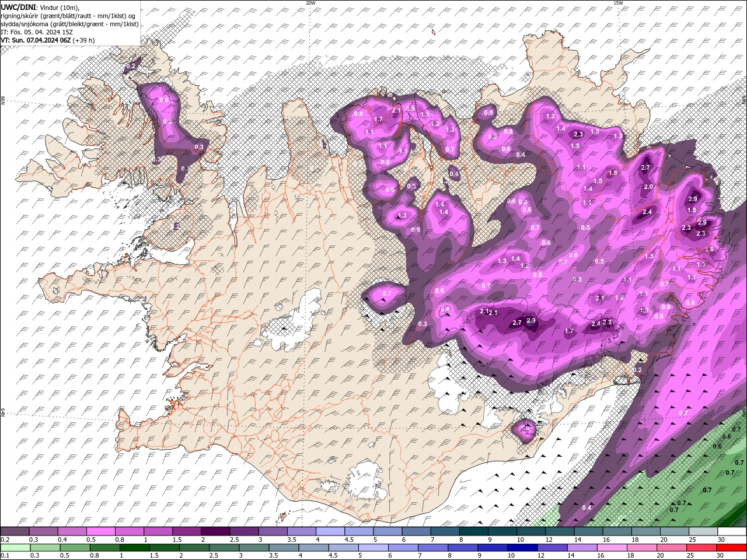Pick the pure red 30+ swatch, lower legend
Screen dimensions: 747x560
point(732,548)
